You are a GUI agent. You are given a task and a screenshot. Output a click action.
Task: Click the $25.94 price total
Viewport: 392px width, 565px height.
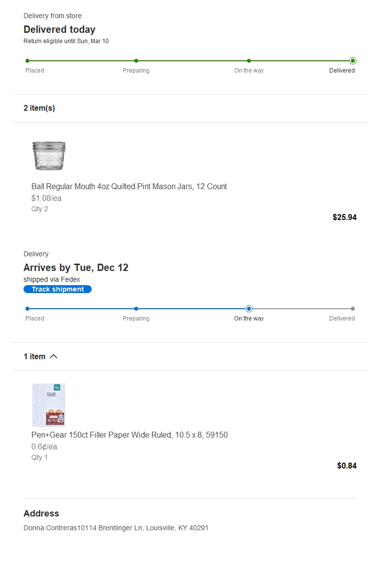344,217
